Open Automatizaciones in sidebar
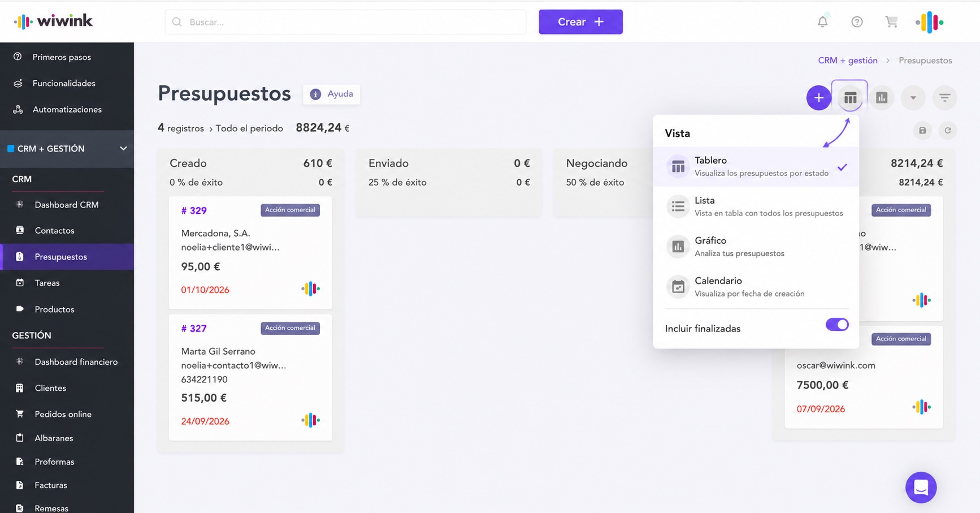The width and height of the screenshot is (980, 513). coord(67,110)
